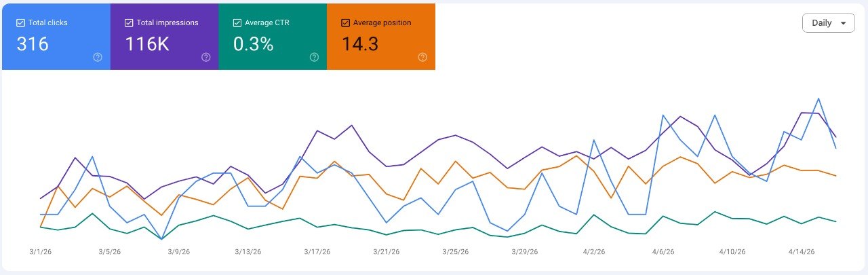Click the 4/14/26 date label on axis
The width and height of the screenshot is (868, 275).
801,251
